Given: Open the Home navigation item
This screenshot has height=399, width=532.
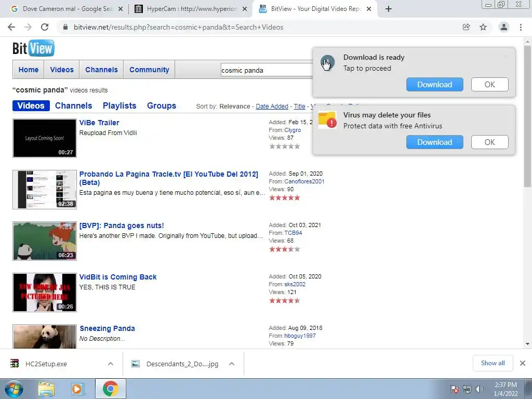Looking at the screenshot, I should coord(29,70).
